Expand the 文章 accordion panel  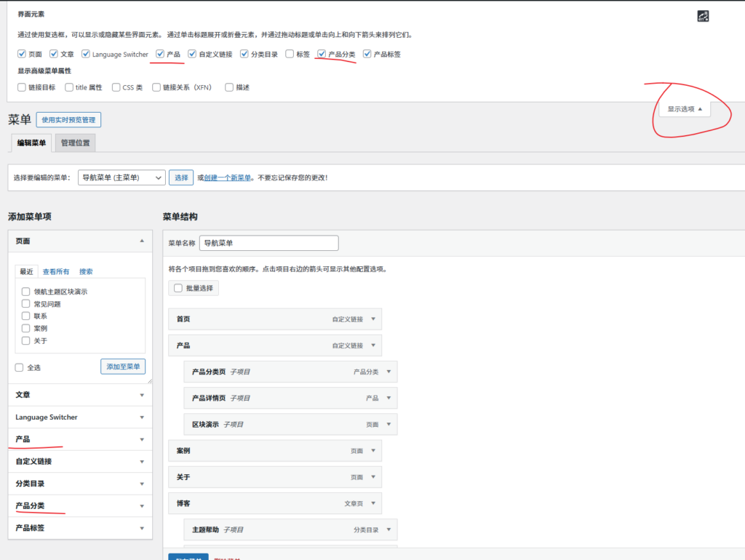pyautogui.click(x=80, y=394)
